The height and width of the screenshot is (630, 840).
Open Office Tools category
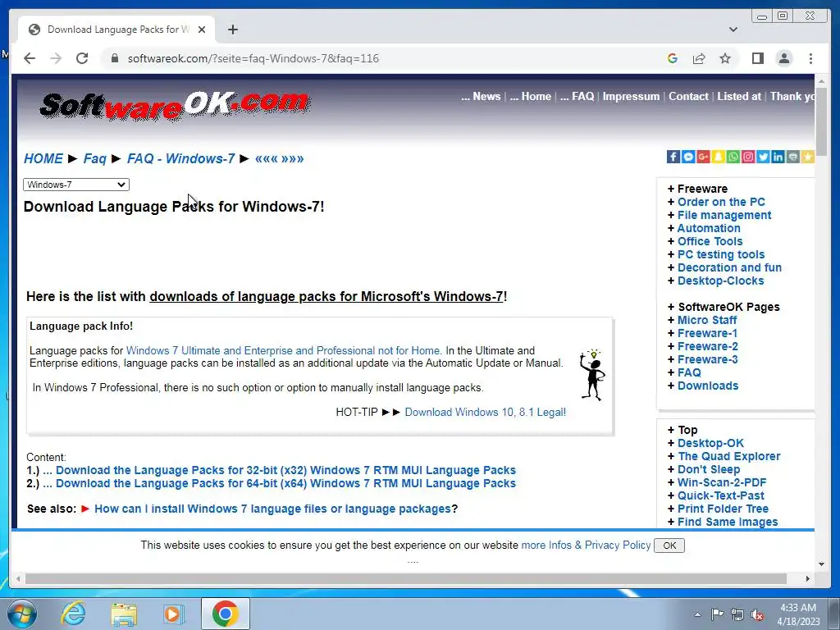click(x=710, y=242)
